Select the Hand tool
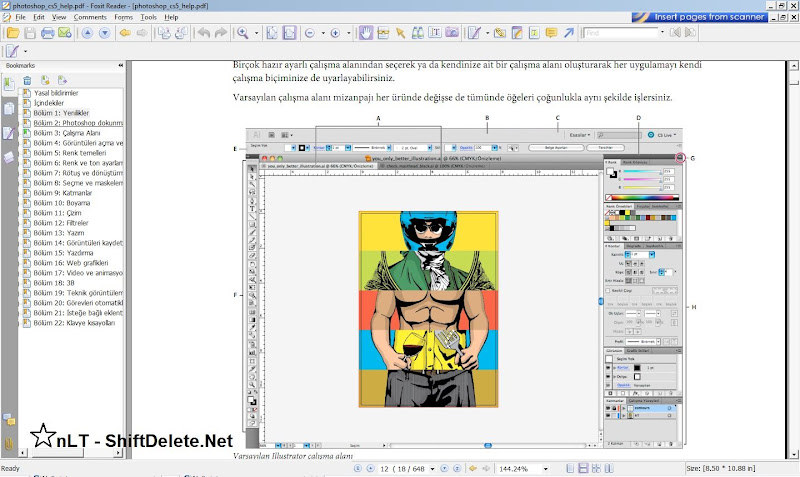800x477 pixels. (x=365, y=33)
